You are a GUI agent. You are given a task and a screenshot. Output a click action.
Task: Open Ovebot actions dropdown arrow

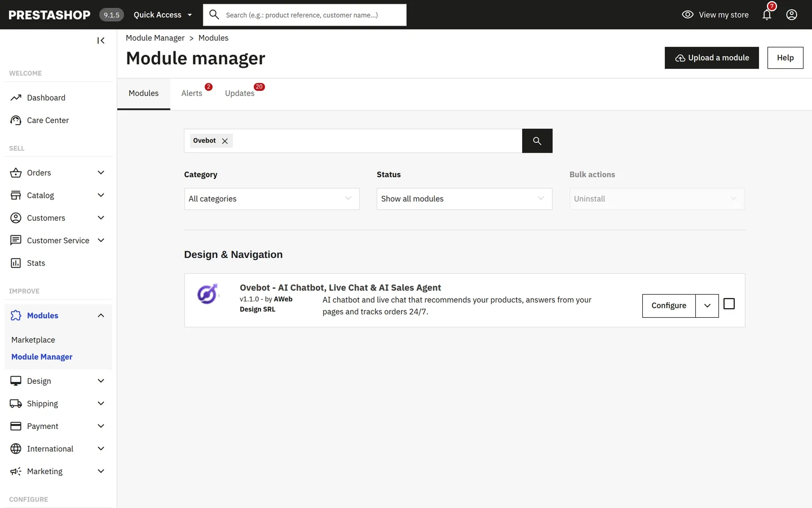707,306
